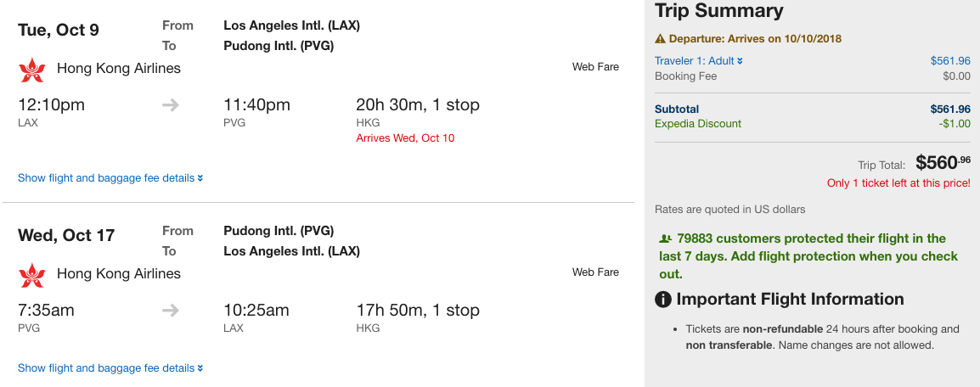Click people icon beside flight protection message
The width and height of the screenshot is (980, 387).
pos(665,239)
